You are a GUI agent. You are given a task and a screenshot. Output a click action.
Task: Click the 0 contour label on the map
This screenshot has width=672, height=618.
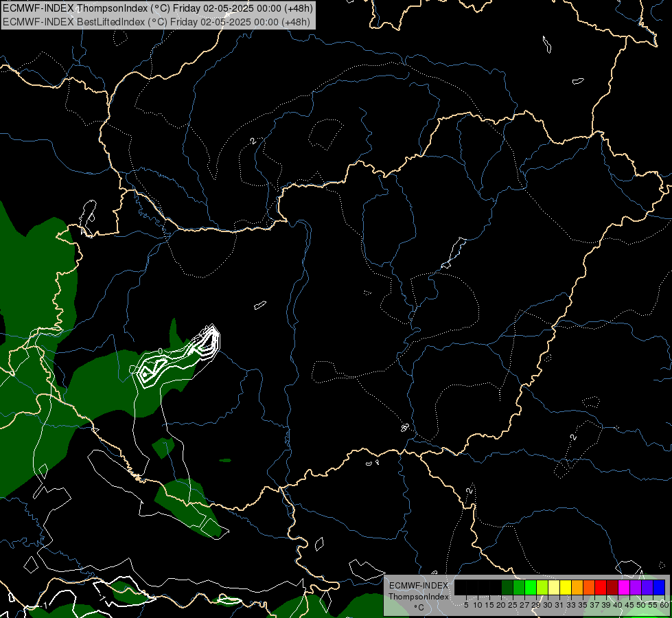pos(161,352)
